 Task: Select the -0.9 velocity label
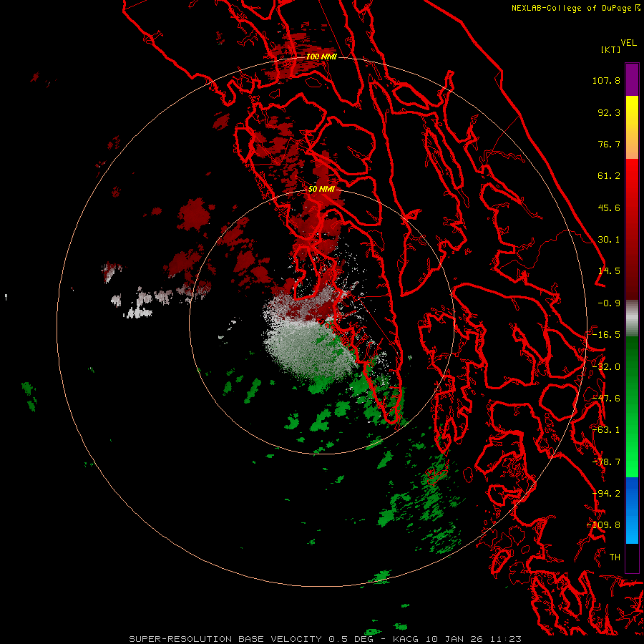click(x=609, y=303)
